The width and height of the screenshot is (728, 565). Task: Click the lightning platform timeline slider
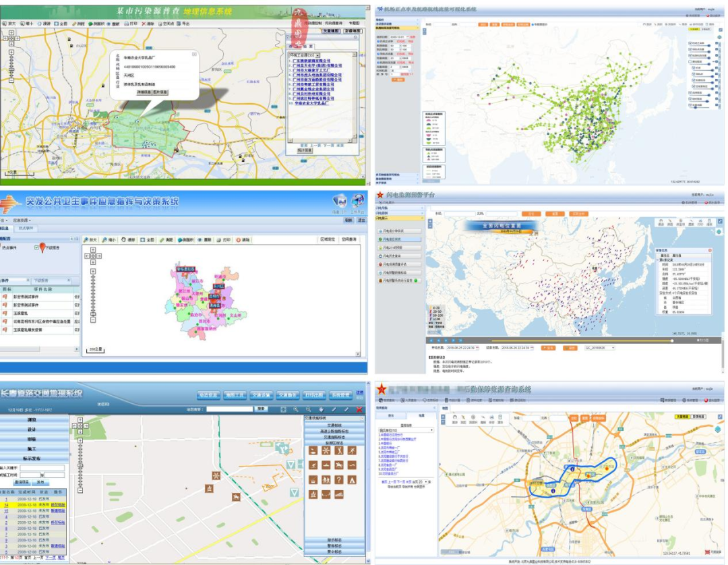(672, 340)
